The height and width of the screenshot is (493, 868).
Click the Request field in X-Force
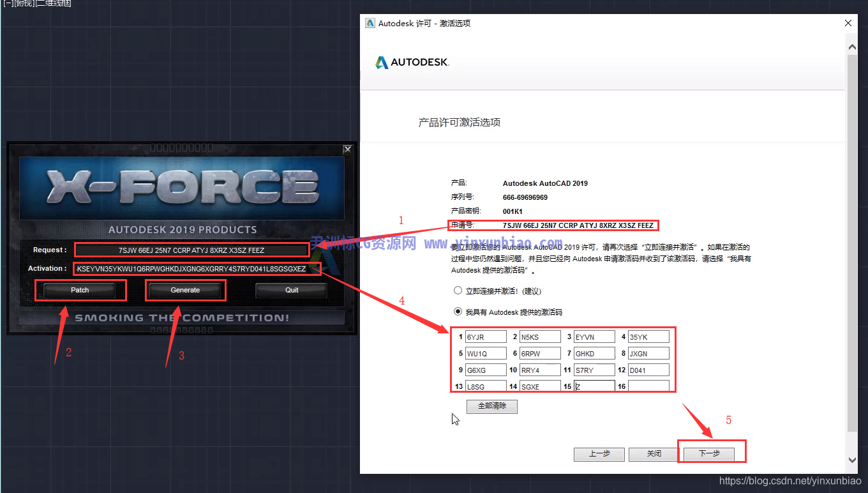[191, 250]
